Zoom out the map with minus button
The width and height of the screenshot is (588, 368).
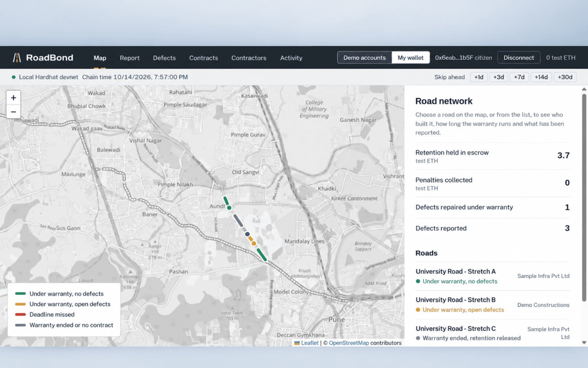13,111
